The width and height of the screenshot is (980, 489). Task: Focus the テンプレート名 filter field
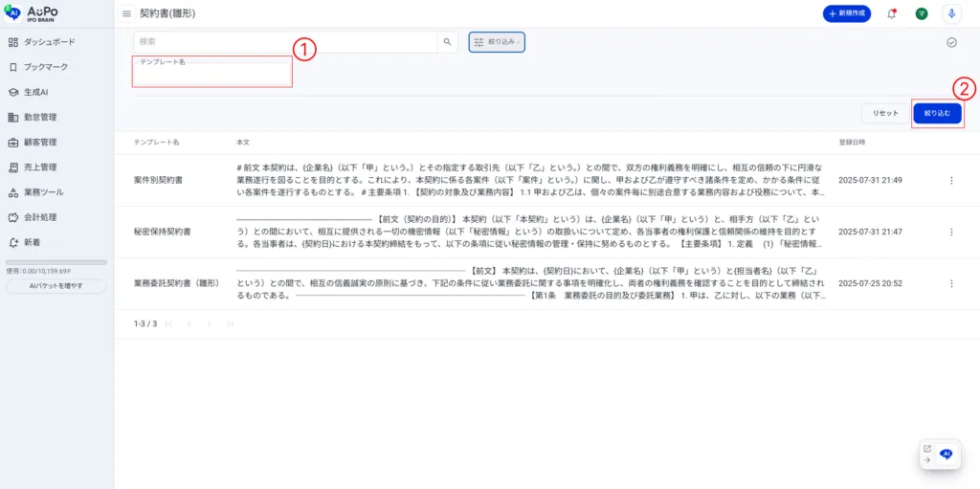click(x=212, y=74)
